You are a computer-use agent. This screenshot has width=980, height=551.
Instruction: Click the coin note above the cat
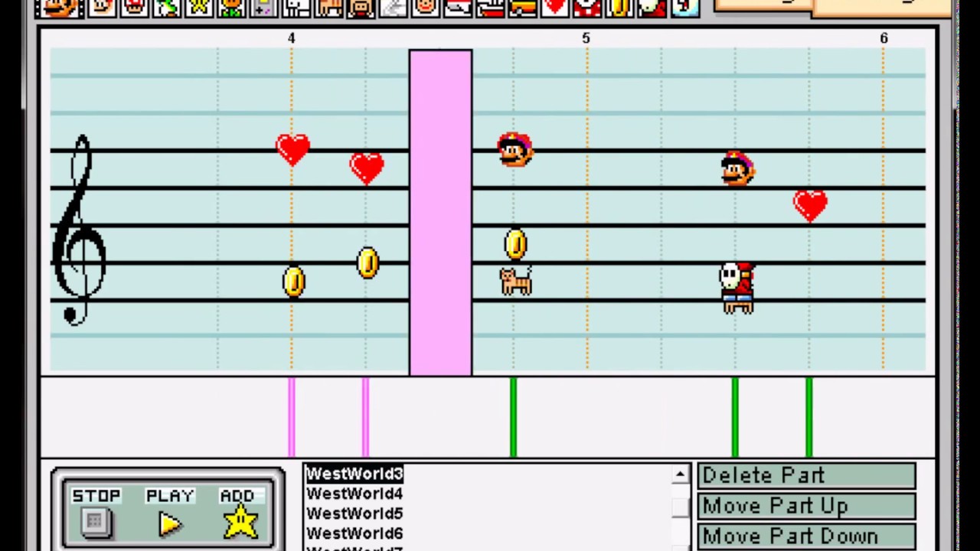coord(515,245)
